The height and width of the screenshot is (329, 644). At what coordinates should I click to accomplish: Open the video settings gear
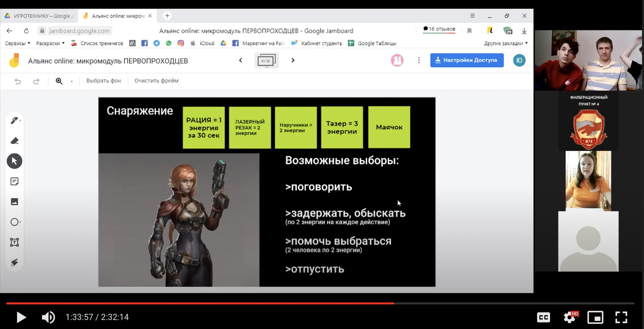coord(570,317)
